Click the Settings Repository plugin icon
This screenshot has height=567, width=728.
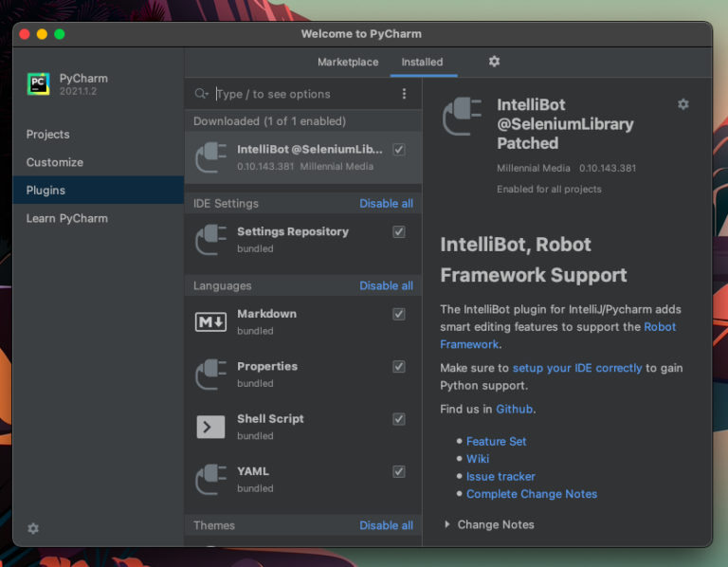click(211, 240)
